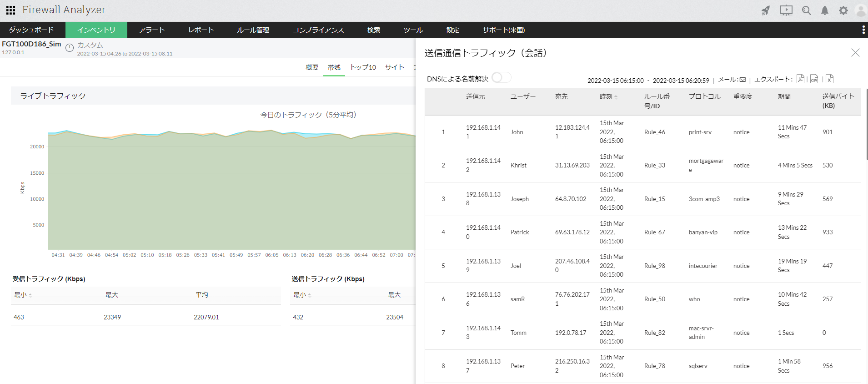Open the アラート navigation item
Image resolution: width=868 pixels, height=384 pixels.
(x=151, y=30)
